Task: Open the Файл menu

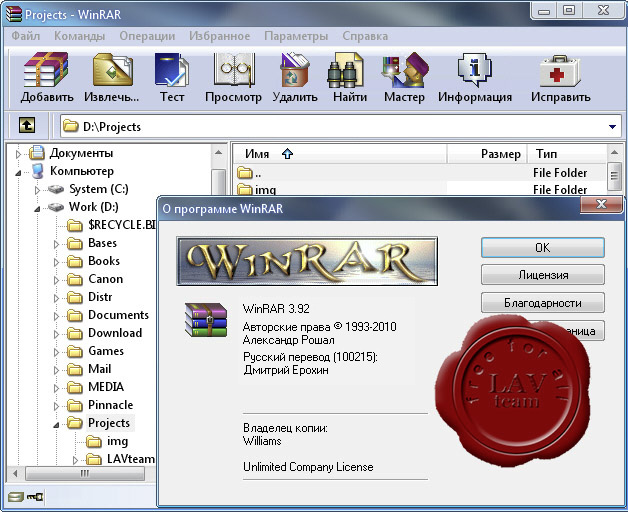Action: 26,36
